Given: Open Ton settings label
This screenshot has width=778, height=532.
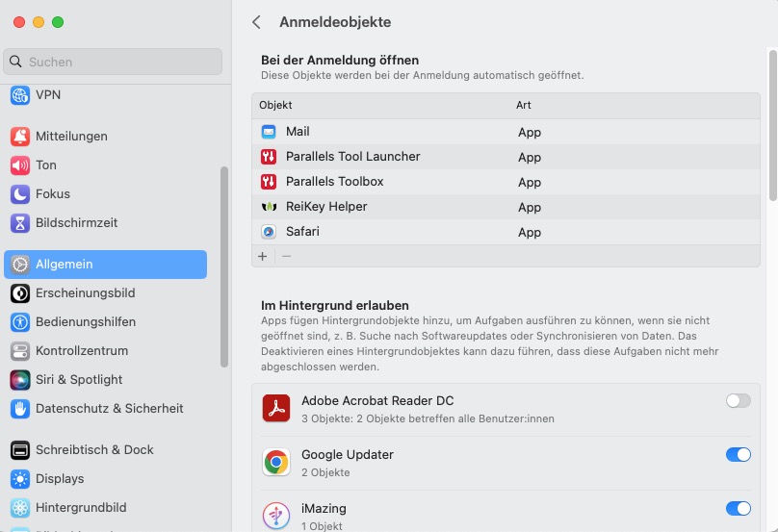Looking at the screenshot, I should point(45,165).
